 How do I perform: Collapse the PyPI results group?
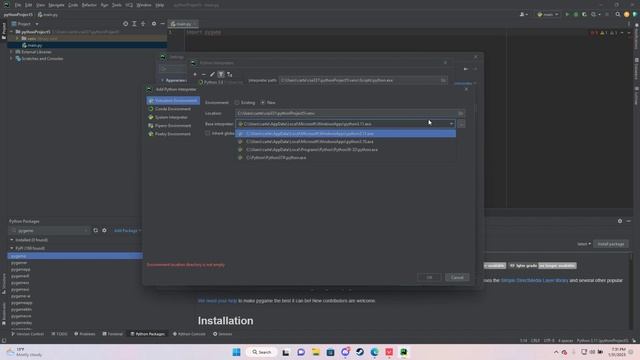12,248
